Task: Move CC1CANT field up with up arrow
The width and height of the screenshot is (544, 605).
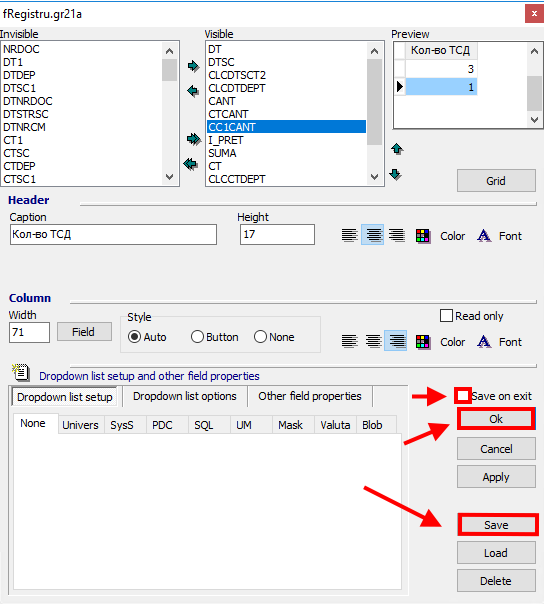Action: (397, 149)
